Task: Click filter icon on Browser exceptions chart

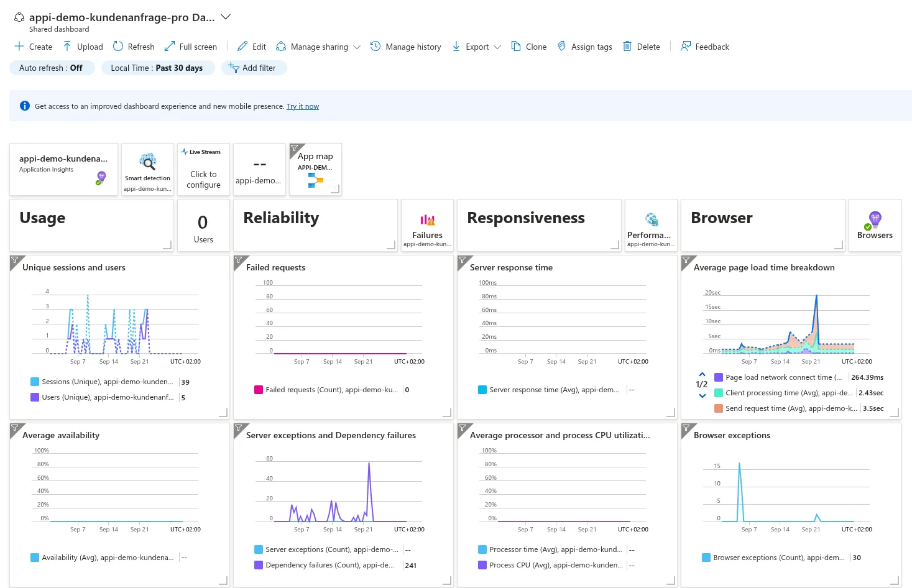Action: [686, 428]
